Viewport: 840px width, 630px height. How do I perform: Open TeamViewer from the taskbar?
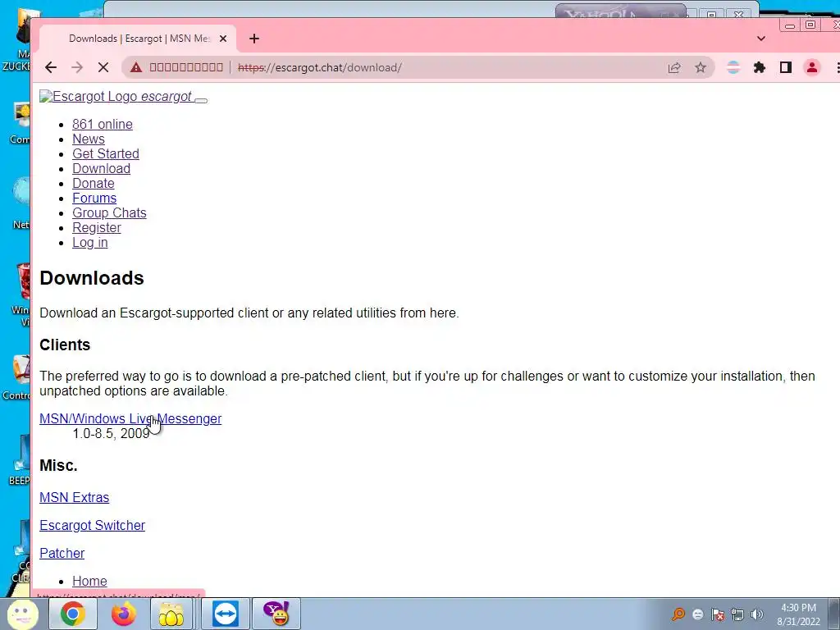(226, 614)
